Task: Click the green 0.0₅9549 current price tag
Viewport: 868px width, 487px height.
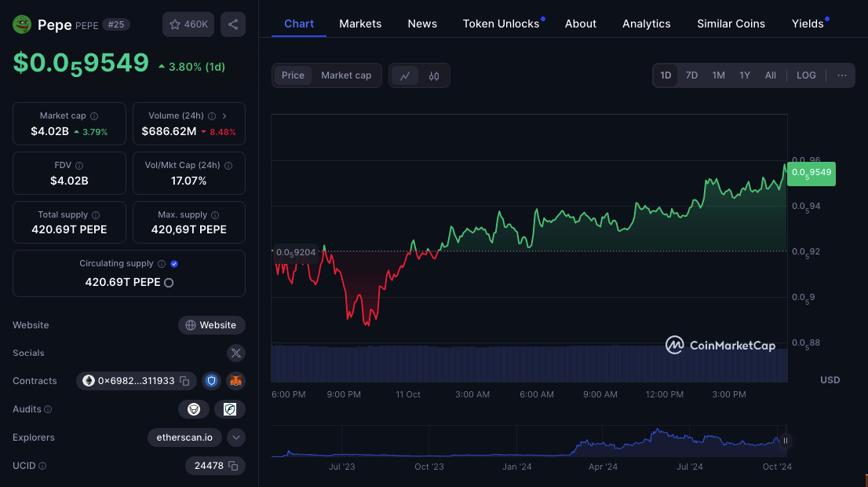Action: pyautogui.click(x=811, y=174)
